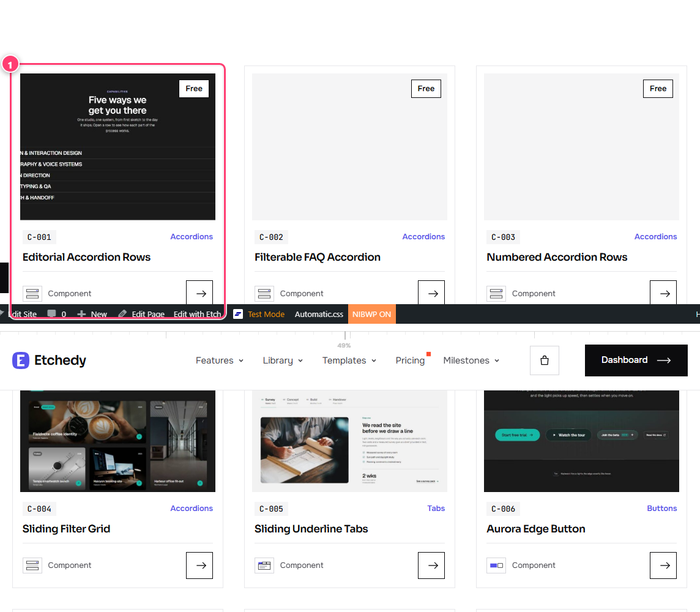Click Edit Page in the admin bar
Viewport: 700px width, 612px height.
click(141, 314)
